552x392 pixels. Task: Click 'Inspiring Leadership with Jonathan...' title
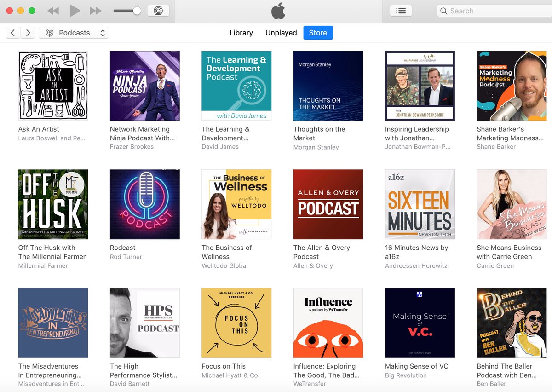417,133
